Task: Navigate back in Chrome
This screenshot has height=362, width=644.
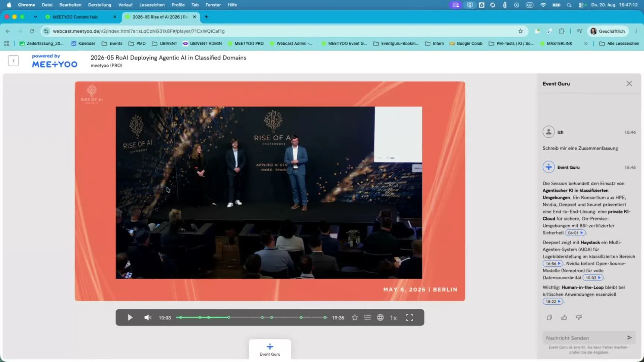Action: pyautogui.click(x=8, y=31)
